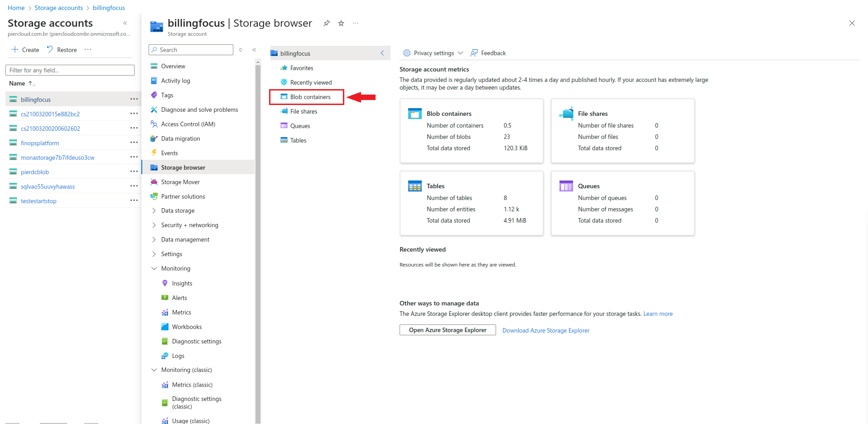Click Download Azure Storage Explorer link
The width and height of the screenshot is (868, 424).
pyautogui.click(x=545, y=330)
